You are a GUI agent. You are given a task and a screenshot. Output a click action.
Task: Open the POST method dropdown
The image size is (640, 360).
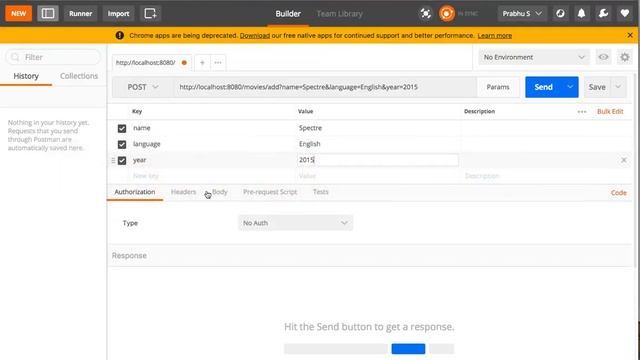143,87
